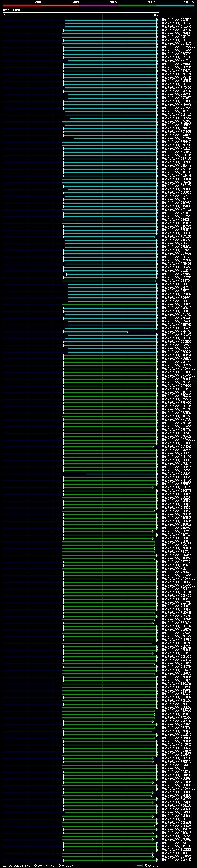This screenshot has width=197, height=868.
Task: Select label UniRef100_P37810
Action: pyautogui.click(x=177, y=664)
